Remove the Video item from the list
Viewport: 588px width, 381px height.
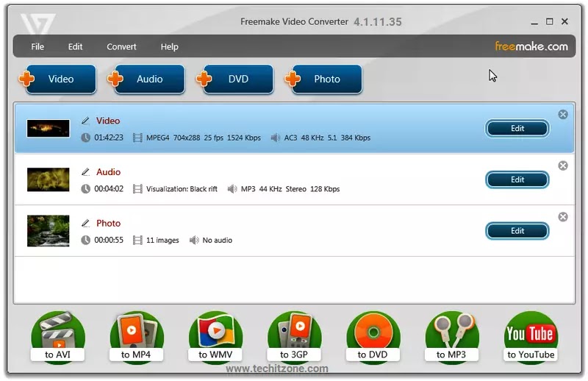pyautogui.click(x=563, y=115)
